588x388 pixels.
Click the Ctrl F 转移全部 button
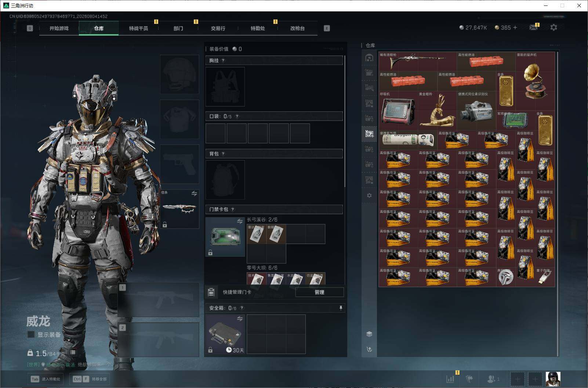pyautogui.click(x=90, y=379)
